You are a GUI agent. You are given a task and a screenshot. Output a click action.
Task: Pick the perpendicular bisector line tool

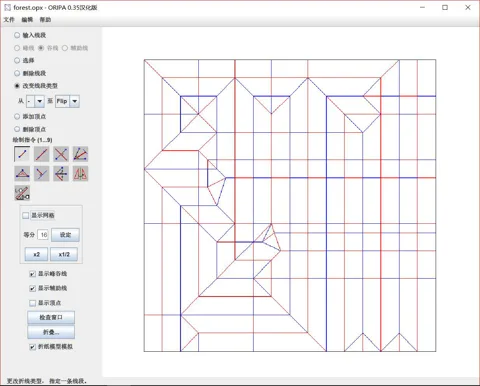tap(61, 154)
